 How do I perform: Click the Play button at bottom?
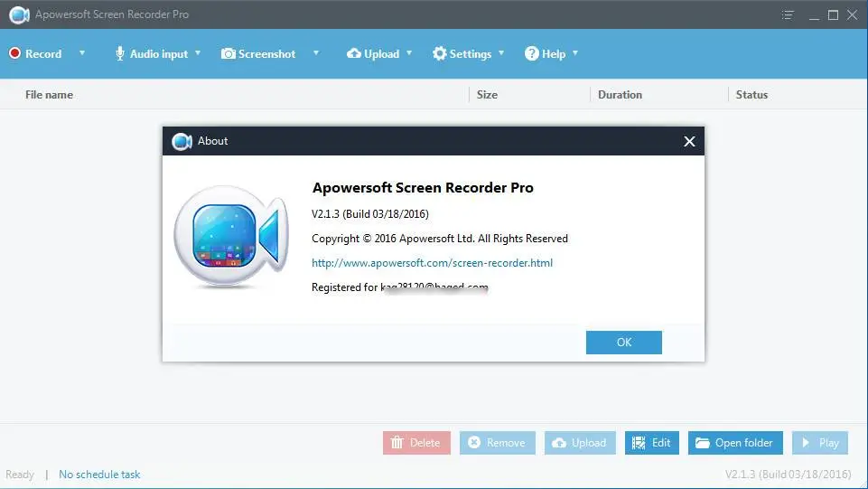pos(820,443)
